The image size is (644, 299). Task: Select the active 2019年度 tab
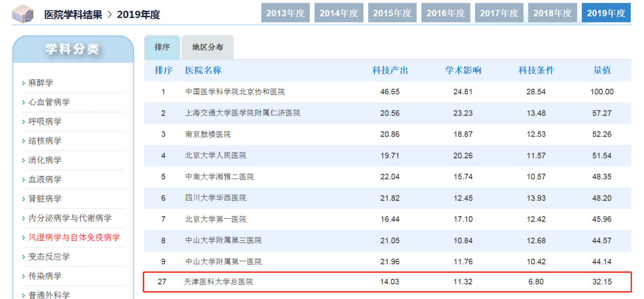pos(606,13)
